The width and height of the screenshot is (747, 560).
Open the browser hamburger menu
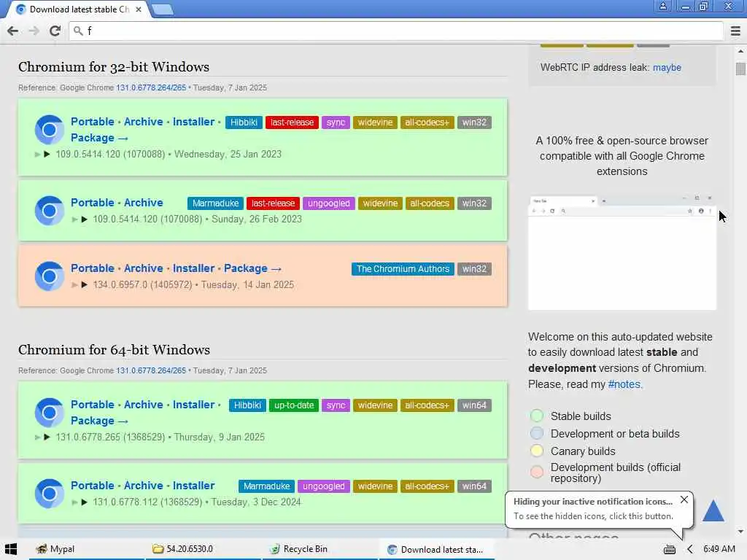click(735, 31)
